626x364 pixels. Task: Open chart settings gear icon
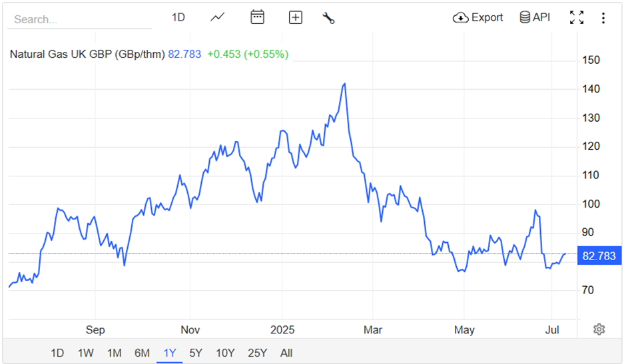(x=599, y=329)
